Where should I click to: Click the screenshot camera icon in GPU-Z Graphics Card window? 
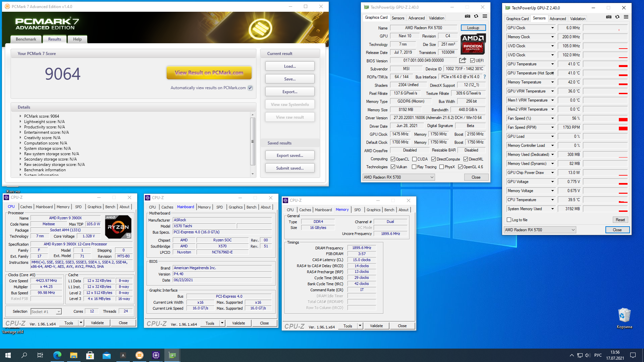click(x=467, y=16)
